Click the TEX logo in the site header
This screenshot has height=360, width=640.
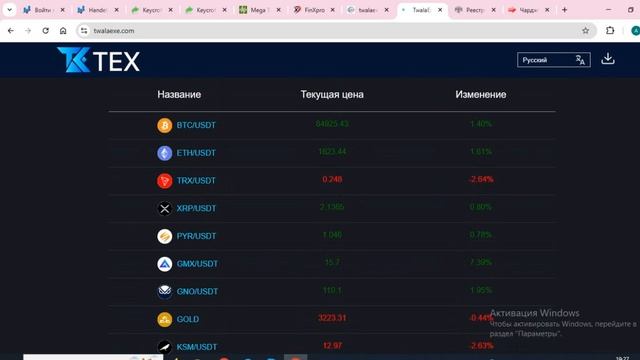(x=98, y=60)
